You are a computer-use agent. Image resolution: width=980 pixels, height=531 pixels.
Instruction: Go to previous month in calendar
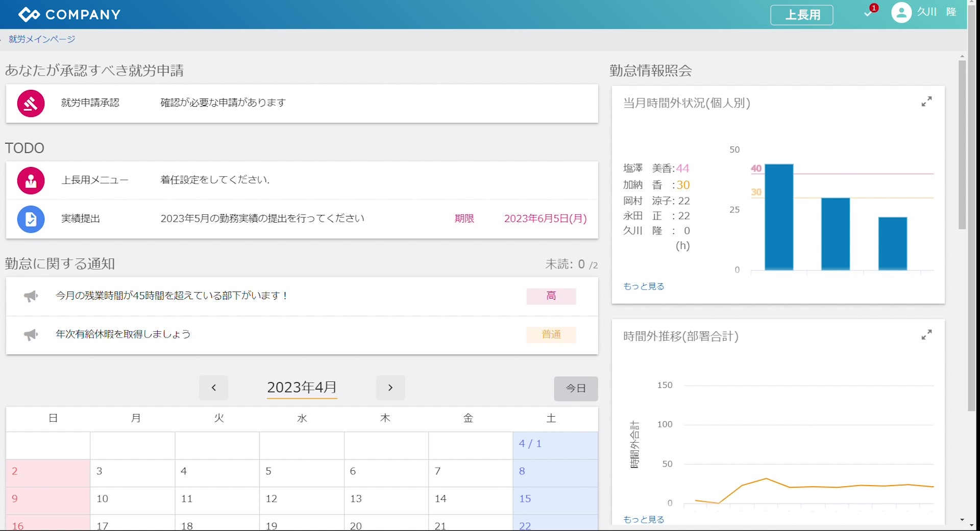click(x=213, y=388)
